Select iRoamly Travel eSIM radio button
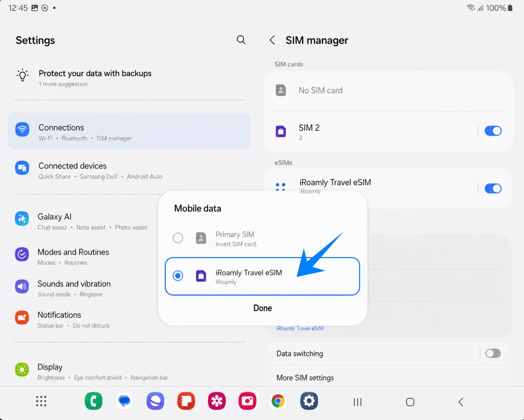The height and width of the screenshot is (420, 524). click(178, 276)
